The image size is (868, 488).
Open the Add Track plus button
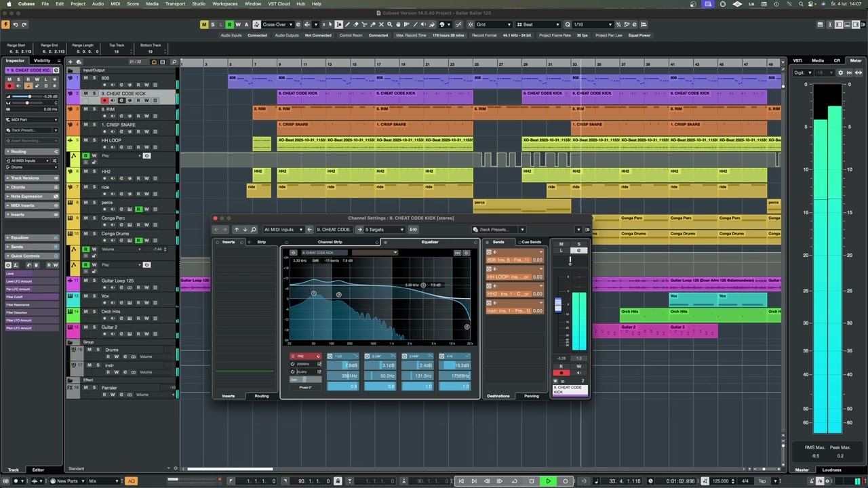[x=70, y=62]
